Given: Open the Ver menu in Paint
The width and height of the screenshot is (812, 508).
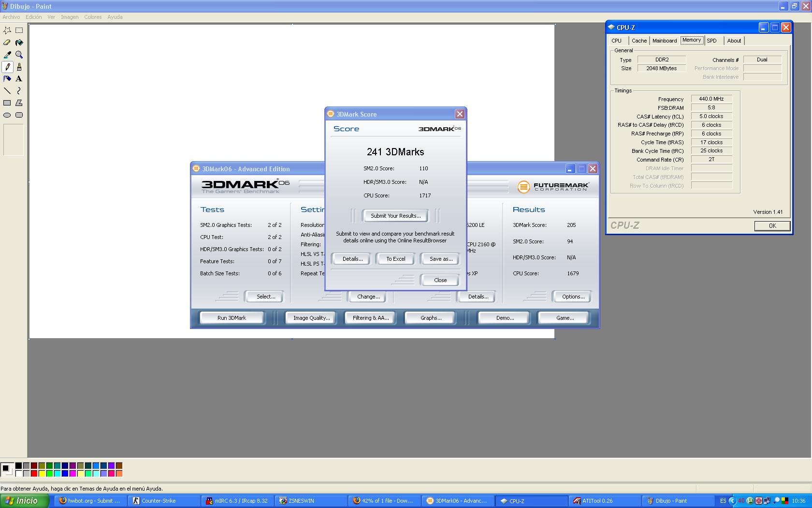Looking at the screenshot, I should coord(51,17).
